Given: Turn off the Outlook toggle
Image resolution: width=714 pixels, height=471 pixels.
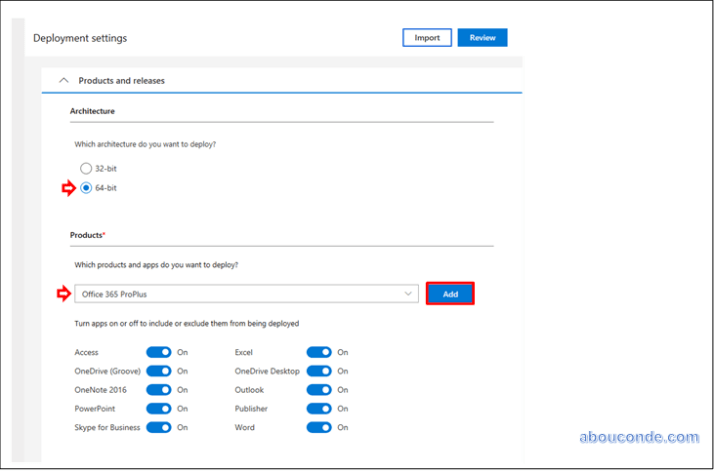Looking at the screenshot, I should (x=319, y=390).
